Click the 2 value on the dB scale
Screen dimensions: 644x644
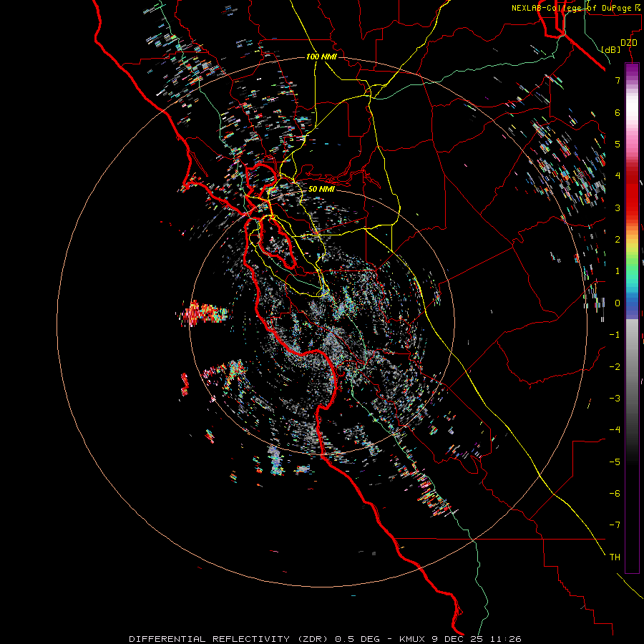pos(618,240)
